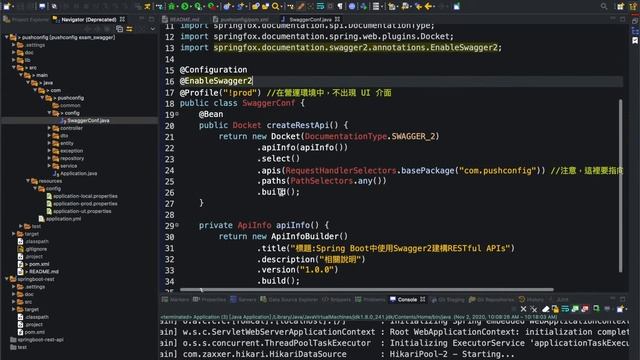Switch to pushconfig/pom.xml editor tab
Viewport: 640px width, 360px height.
click(241, 19)
